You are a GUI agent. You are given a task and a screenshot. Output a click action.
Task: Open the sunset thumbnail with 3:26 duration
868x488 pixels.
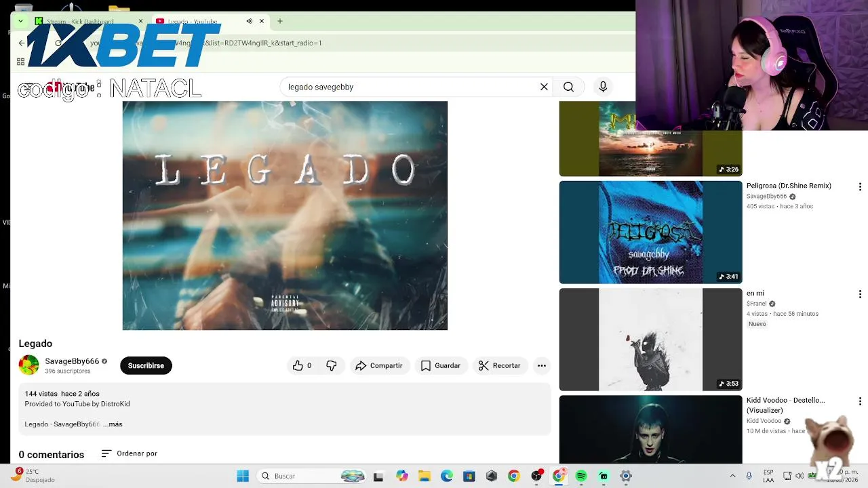(x=651, y=139)
